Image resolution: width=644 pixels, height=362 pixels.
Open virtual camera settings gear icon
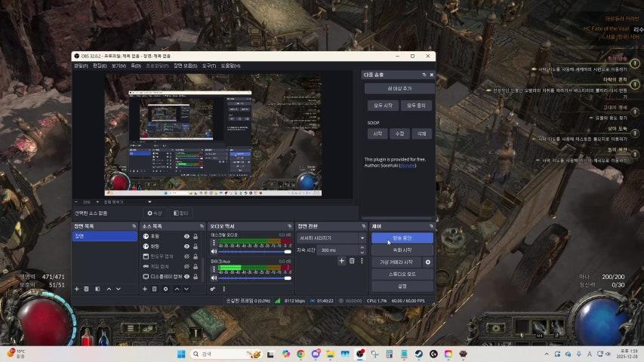click(428, 262)
